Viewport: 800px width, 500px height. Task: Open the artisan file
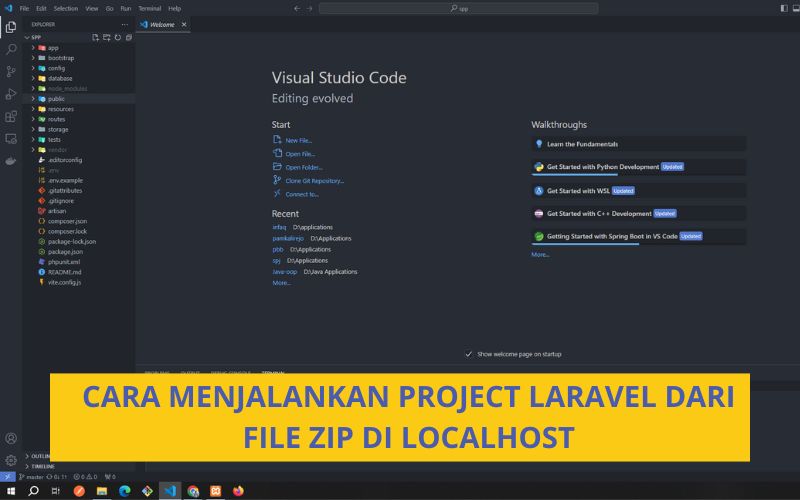tap(79, 211)
